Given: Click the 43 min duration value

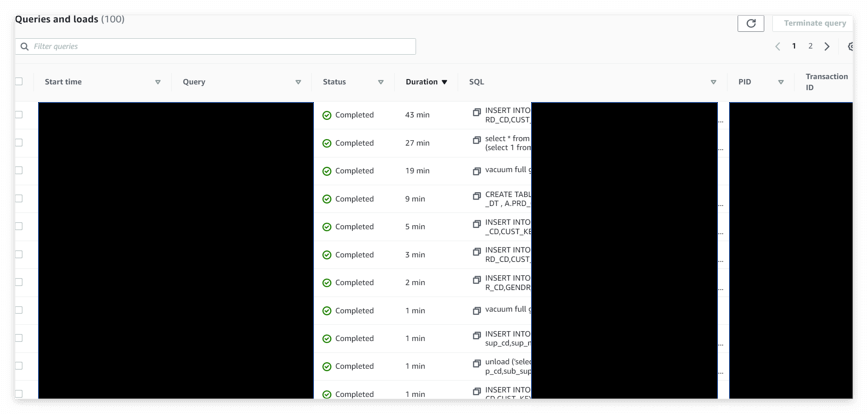Looking at the screenshot, I should tap(417, 115).
